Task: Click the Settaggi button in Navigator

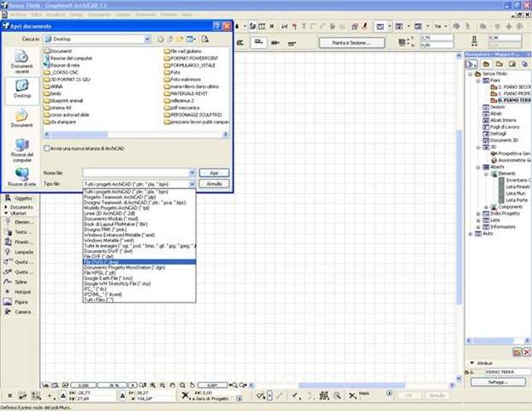Action: click(498, 382)
